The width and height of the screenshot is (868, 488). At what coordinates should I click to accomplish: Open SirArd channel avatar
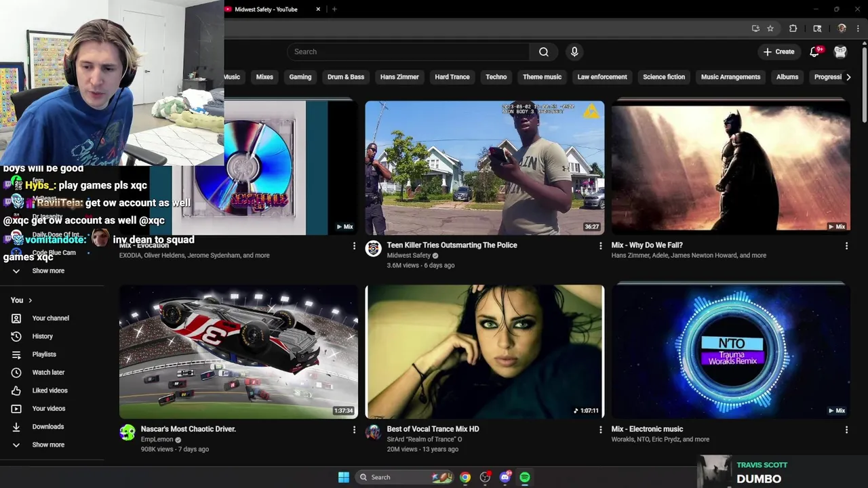373,432
